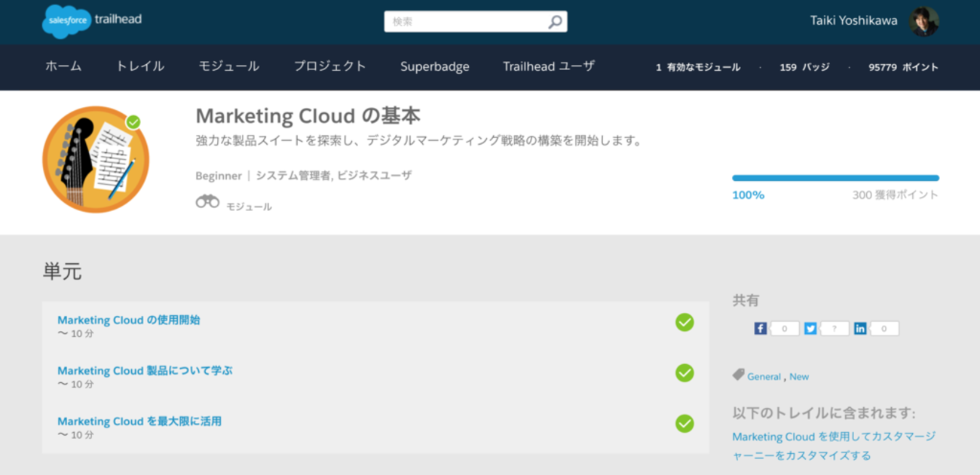The image size is (980, 475).
Task: Open the unit Marketing Cloud を最大限に活用
Action: 139,421
